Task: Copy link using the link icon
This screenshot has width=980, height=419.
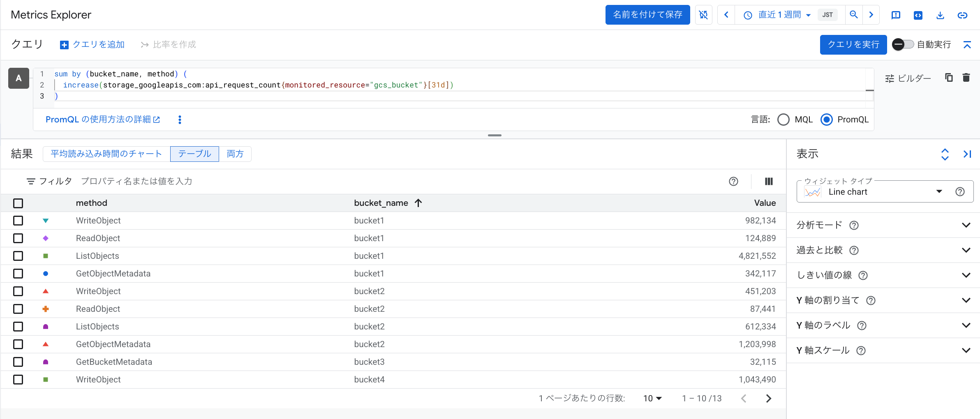Action: tap(962, 15)
